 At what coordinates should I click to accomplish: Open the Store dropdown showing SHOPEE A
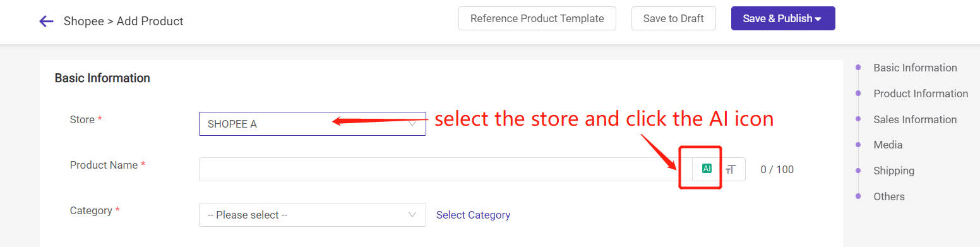tap(313, 124)
